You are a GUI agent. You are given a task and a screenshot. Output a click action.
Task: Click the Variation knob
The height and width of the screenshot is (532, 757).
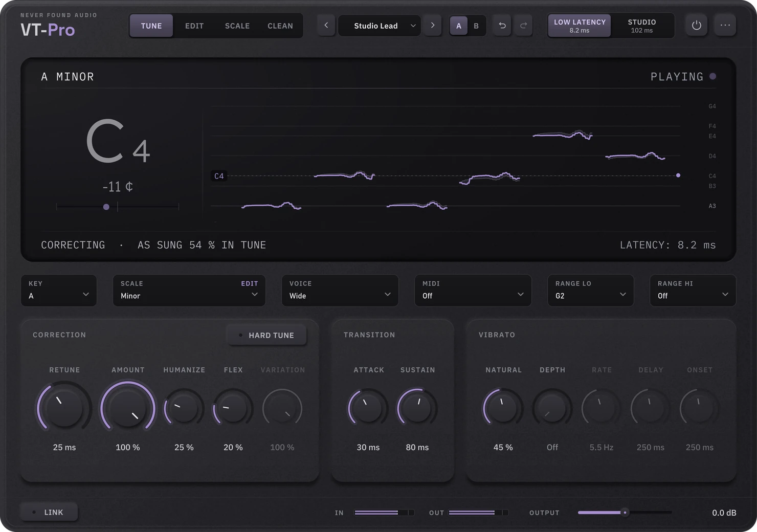[x=282, y=408]
